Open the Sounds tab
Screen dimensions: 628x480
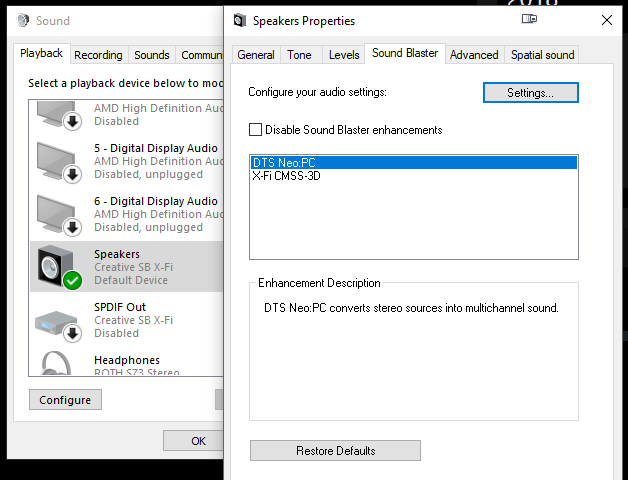coord(152,55)
